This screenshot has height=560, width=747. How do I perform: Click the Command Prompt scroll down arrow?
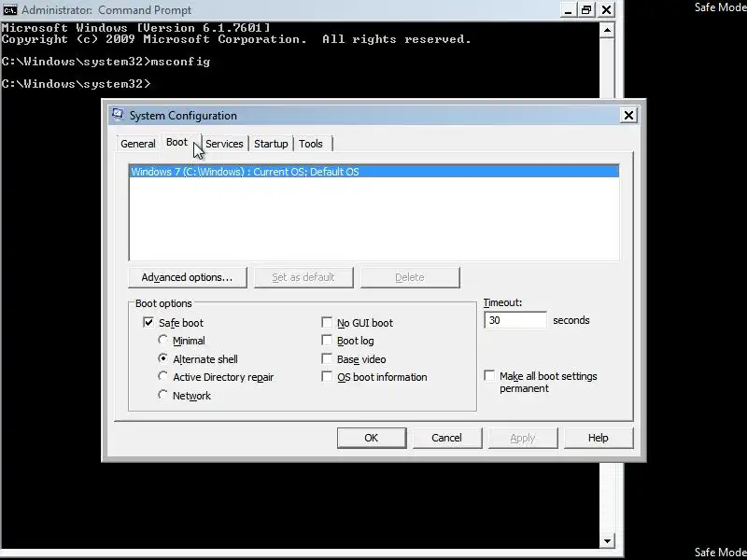click(607, 540)
